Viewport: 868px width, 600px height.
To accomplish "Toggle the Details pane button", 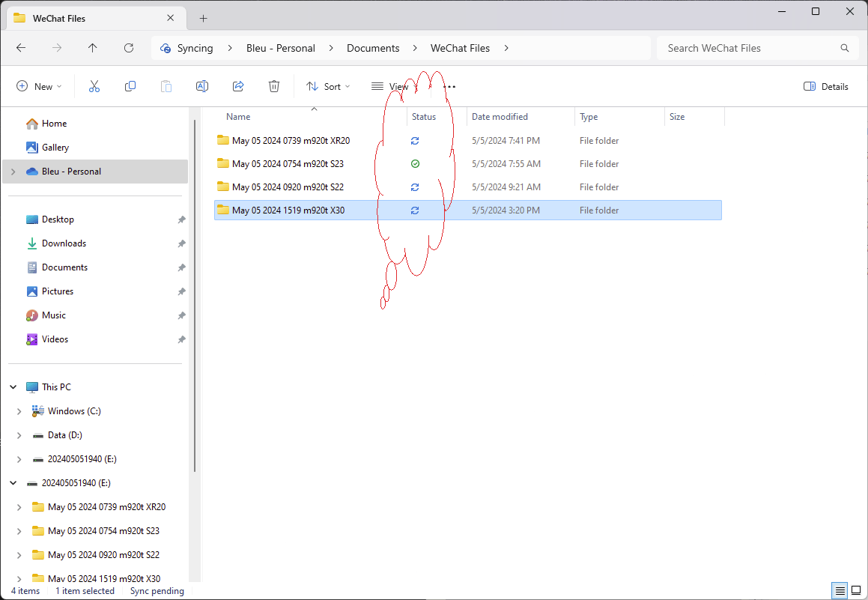I will click(825, 86).
